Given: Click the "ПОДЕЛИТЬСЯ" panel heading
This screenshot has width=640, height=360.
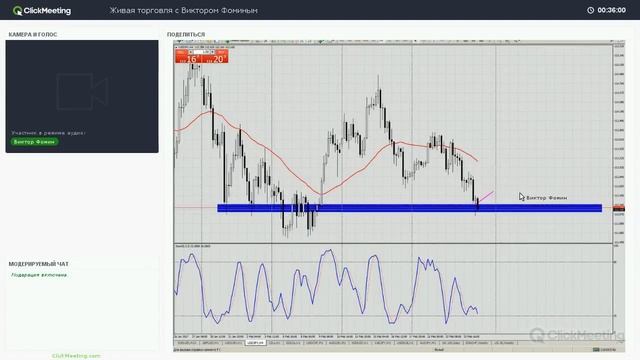Looking at the screenshot, I should coord(186,35).
